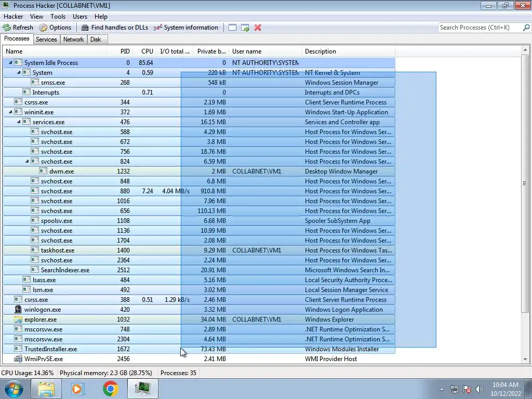
Task: Click the red X terminate icon
Action: pyautogui.click(x=258, y=28)
